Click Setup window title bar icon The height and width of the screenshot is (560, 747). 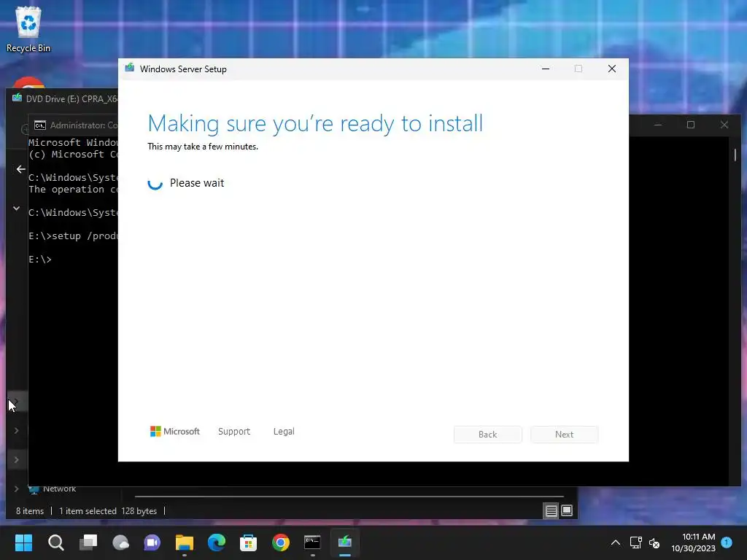tap(130, 68)
